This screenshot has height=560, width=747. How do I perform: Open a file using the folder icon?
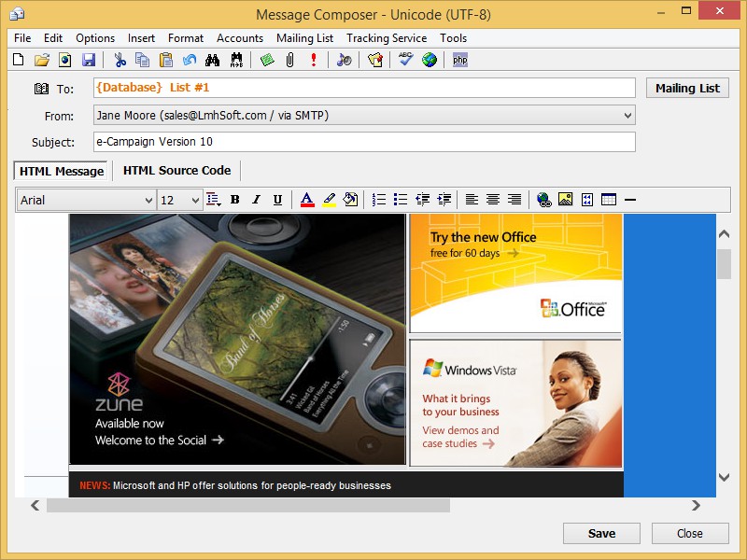click(42, 60)
